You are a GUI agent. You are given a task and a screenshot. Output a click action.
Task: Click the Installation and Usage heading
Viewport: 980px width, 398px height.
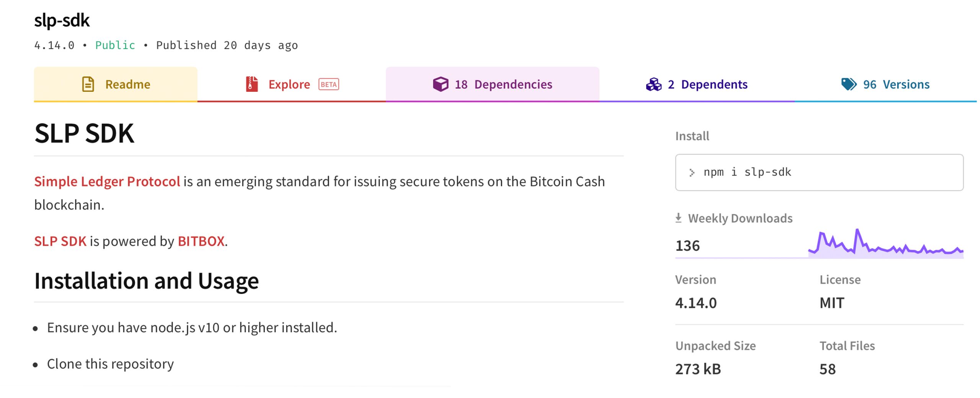click(x=146, y=282)
